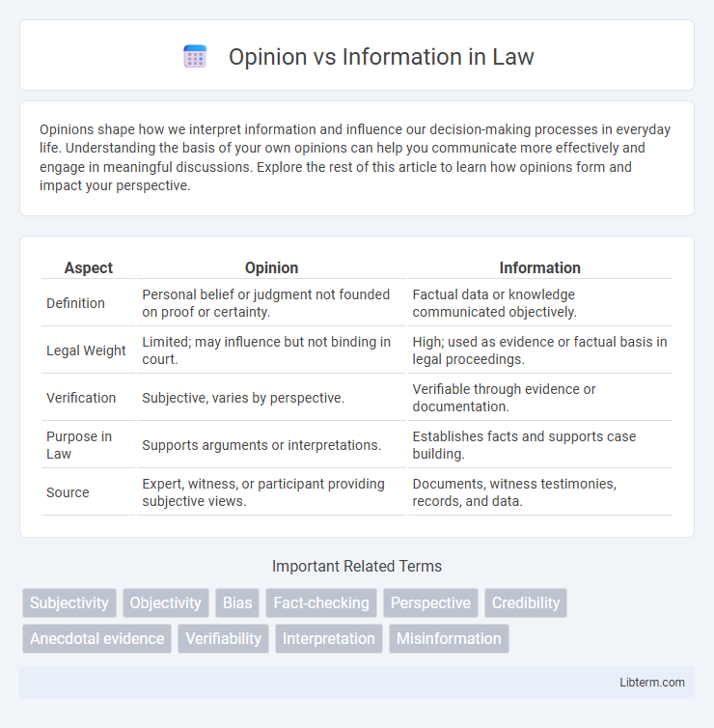Open the Objectivity related term tag
Image resolution: width=714 pixels, height=728 pixels.
pos(166,602)
